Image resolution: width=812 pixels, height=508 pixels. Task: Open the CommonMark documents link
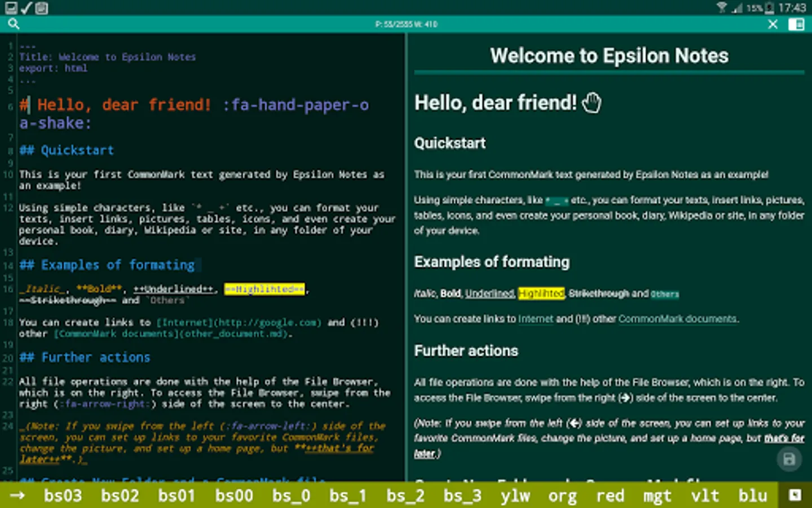[677, 319]
